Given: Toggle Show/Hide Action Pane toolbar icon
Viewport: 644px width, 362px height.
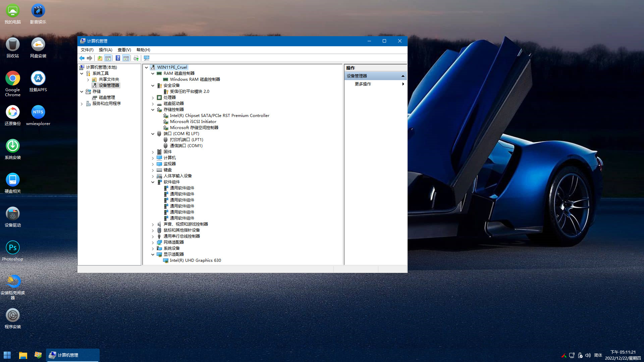Looking at the screenshot, I should coord(126,58).
